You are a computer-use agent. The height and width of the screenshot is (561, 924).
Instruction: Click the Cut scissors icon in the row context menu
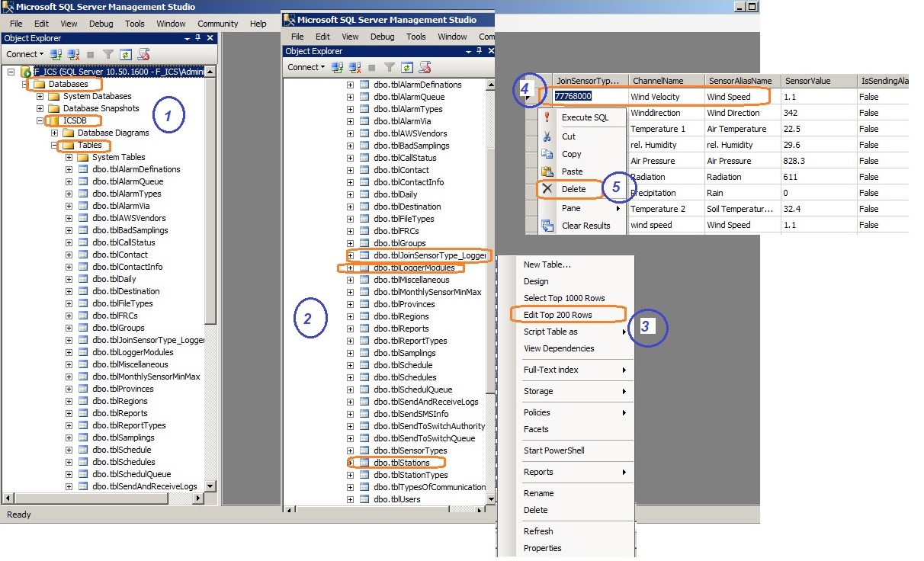point(547,136)
